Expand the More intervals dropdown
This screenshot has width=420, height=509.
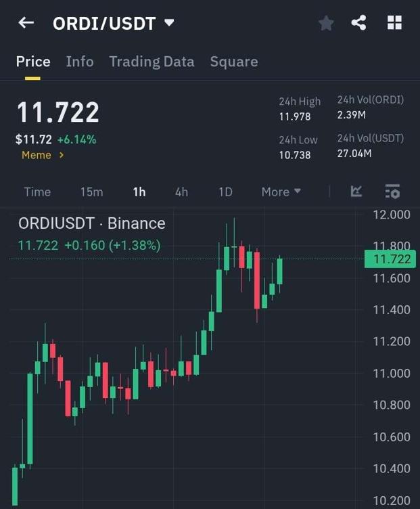pos(281,192)
